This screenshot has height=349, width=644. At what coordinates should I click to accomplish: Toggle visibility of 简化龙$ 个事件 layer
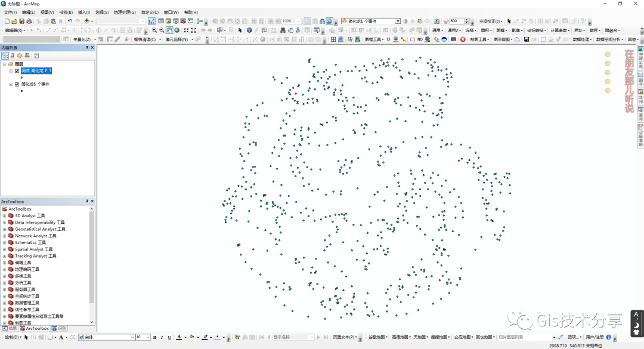pyautogui.click(x=17, y=84)
